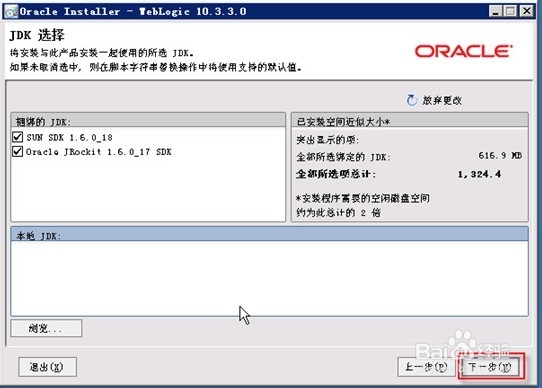This screenshot has height=388, width=542.
Task: Click the 已安装空间近似大小 panel header
Action: (x=410, y=121)
